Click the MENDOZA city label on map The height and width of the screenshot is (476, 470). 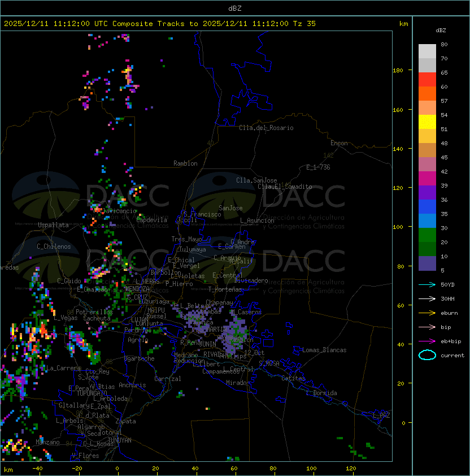[x=137, y=289]
